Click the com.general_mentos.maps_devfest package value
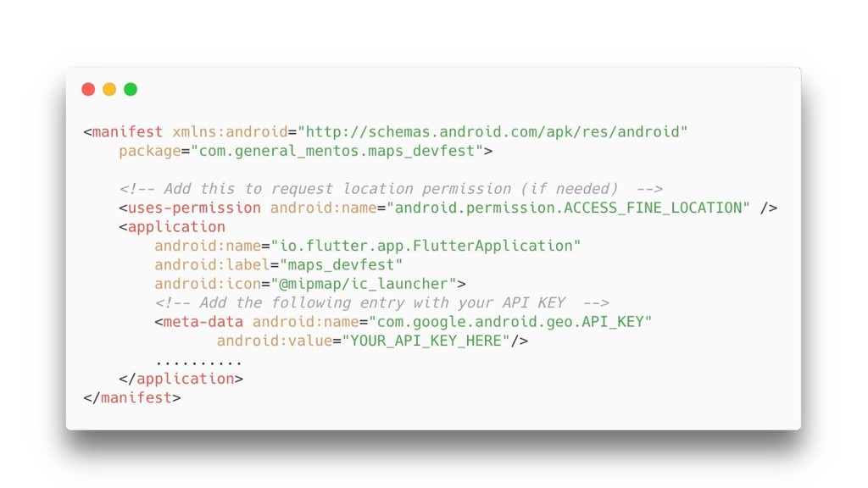868x488 pixels. point(337,151)
